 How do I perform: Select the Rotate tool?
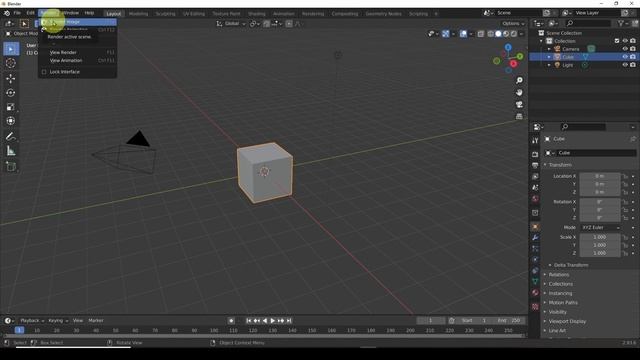click(x=11, y=93)
